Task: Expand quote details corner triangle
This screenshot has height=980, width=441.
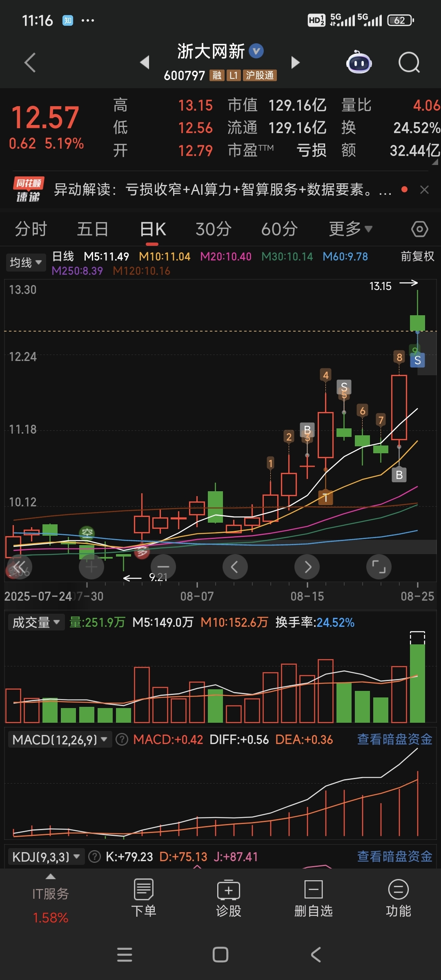Action: (435, 162)
